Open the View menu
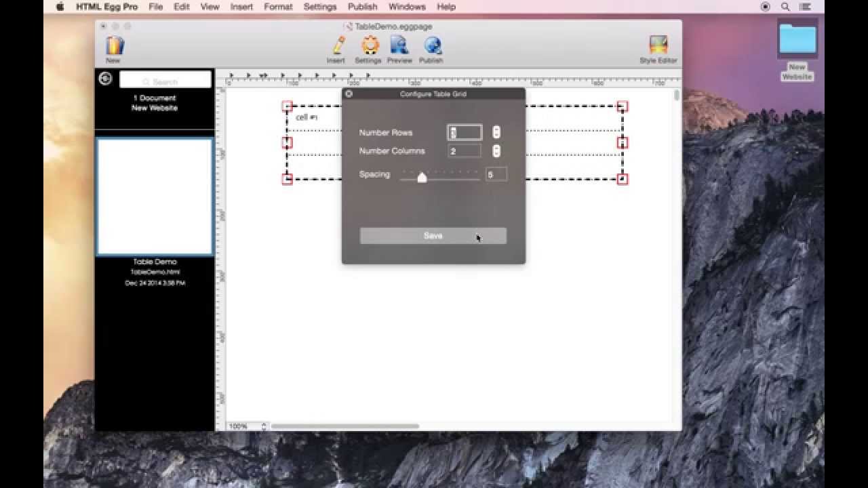The image size is (868, 488). [x=210, y=7]
